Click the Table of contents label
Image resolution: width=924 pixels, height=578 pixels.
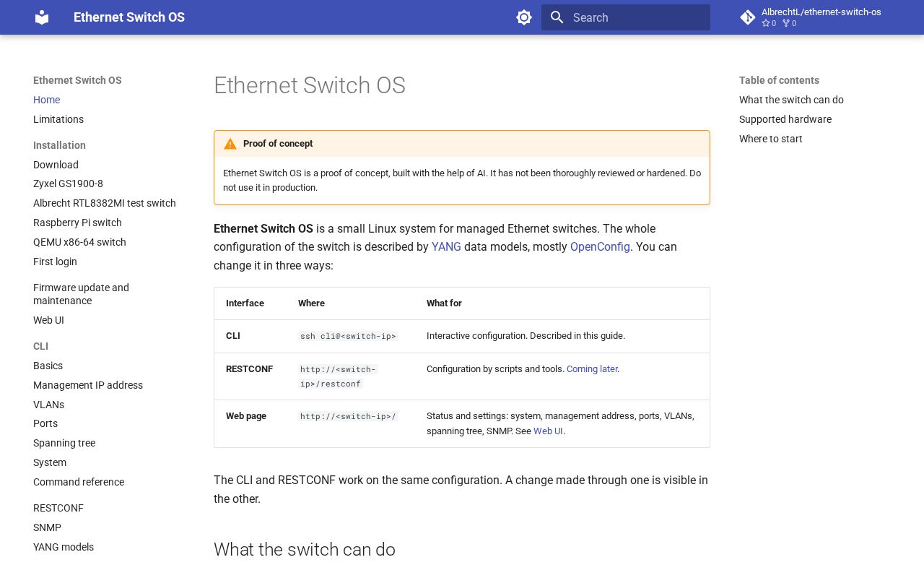779,80
